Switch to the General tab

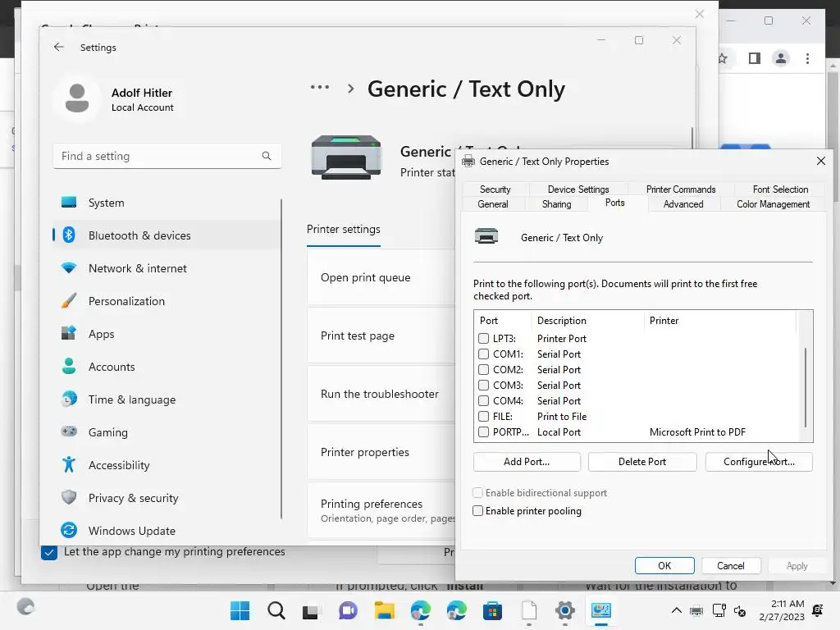(493, 204)
